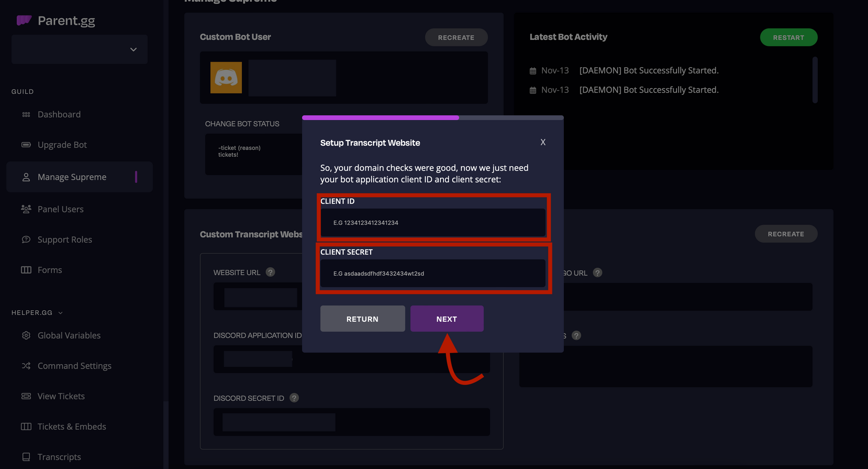
Task: Go to Upgrade Bot page
Action: pos(62,145)
